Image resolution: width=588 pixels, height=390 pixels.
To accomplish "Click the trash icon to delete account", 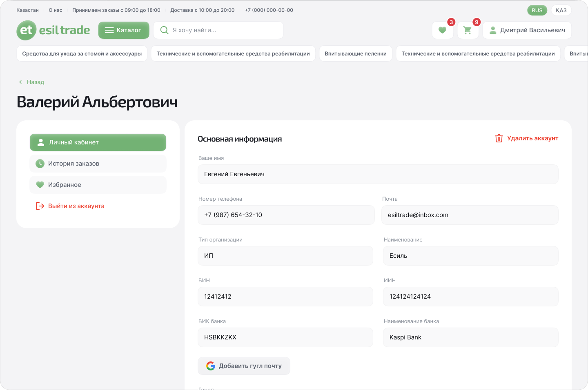I will click(499, 138).
